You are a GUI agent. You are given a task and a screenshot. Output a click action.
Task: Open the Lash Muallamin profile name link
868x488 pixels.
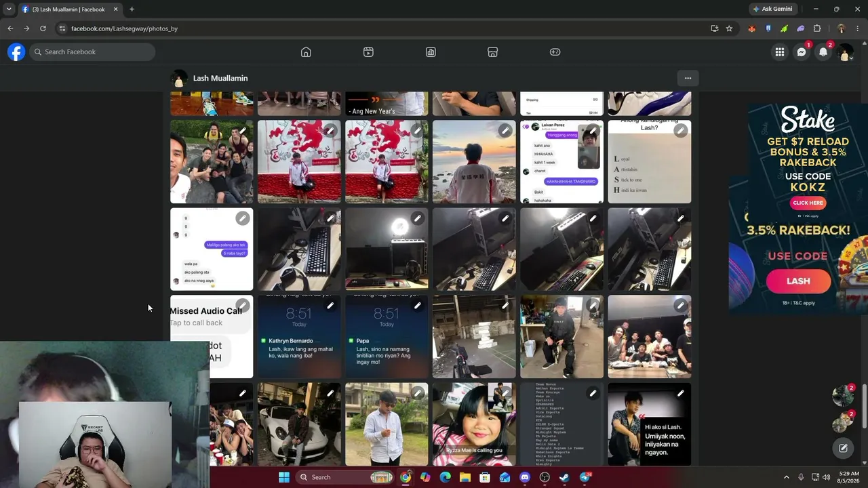pyautogui.click(x=220, y=78)
